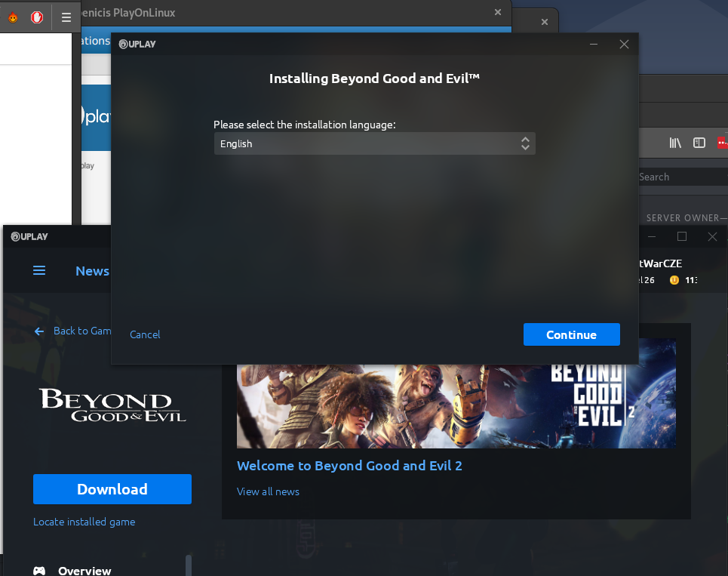
Task: Open the Uplay hamburger menu
Action: pos(39,270)
